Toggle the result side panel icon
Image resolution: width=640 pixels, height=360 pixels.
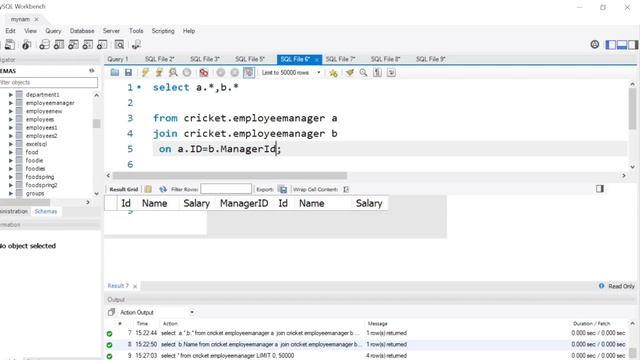(x=600, y=189)
